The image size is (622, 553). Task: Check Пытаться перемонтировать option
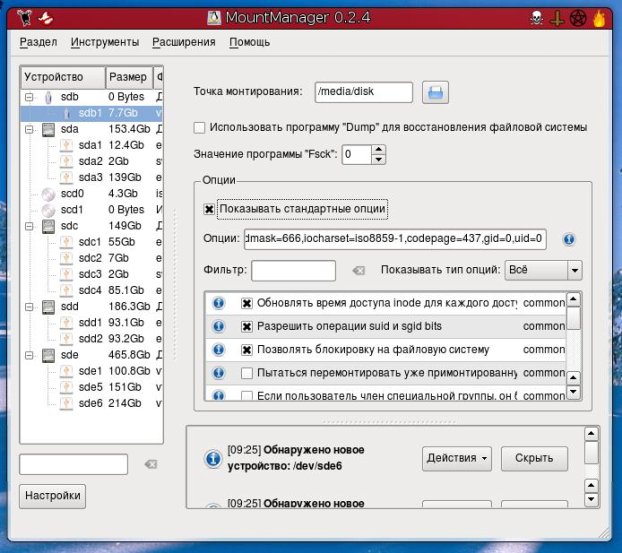(x=247, y=373)
